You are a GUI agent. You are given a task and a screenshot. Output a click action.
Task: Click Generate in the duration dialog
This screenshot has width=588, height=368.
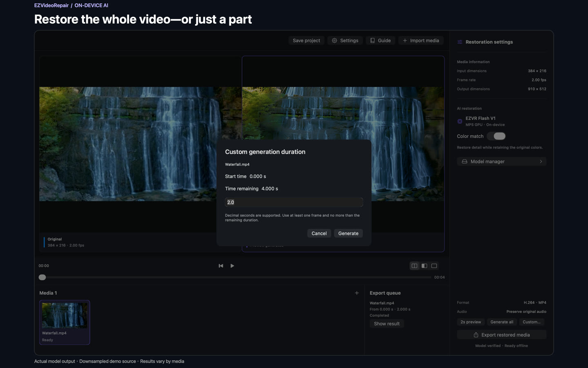pos(348,233)
